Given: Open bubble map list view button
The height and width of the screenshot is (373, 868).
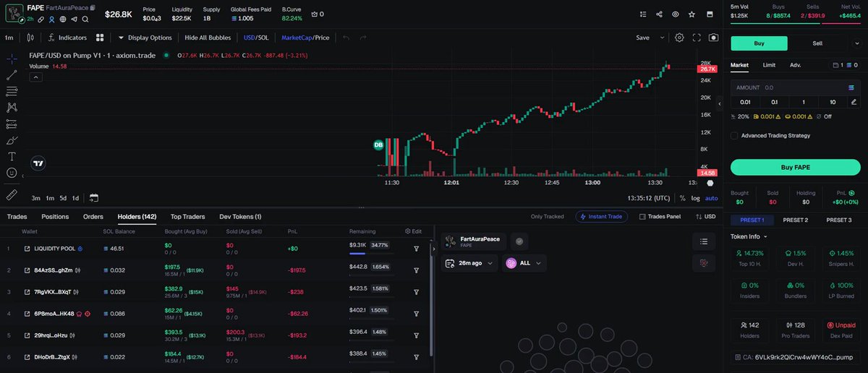Looking at the screenshot, I should [702, 241].
